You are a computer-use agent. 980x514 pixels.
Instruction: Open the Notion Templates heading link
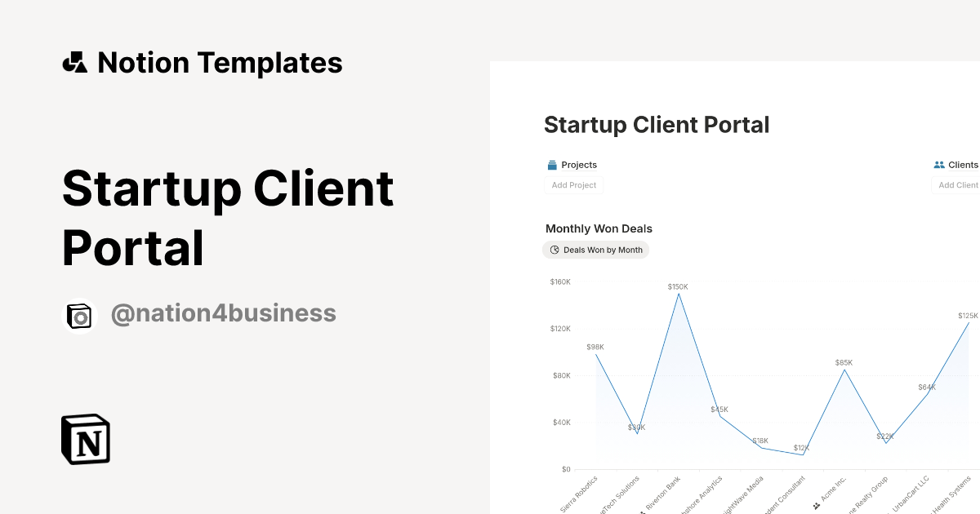click(220, 63)
